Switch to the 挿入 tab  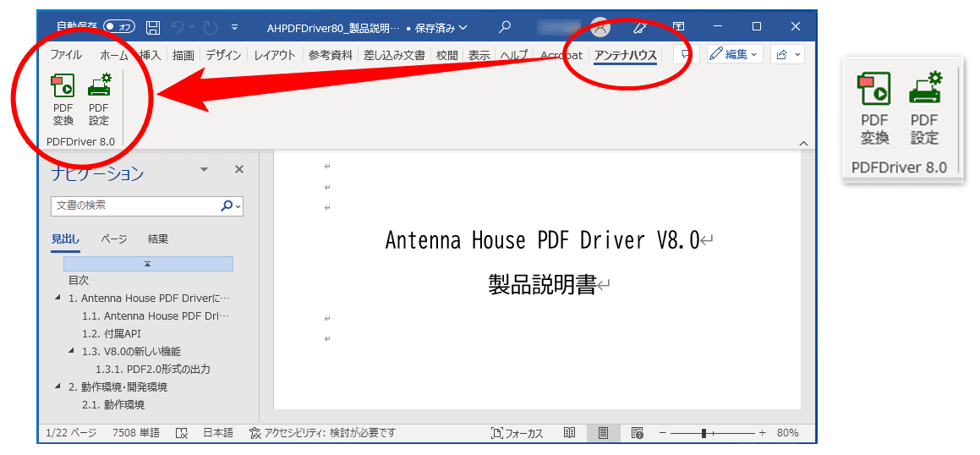[x=151, y=55]
